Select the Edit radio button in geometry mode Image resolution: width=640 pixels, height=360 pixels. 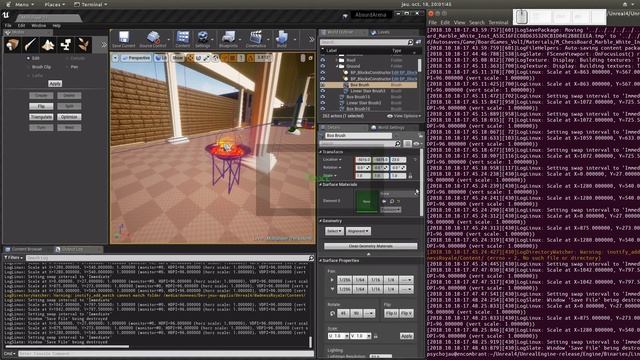tap(28, 58)
